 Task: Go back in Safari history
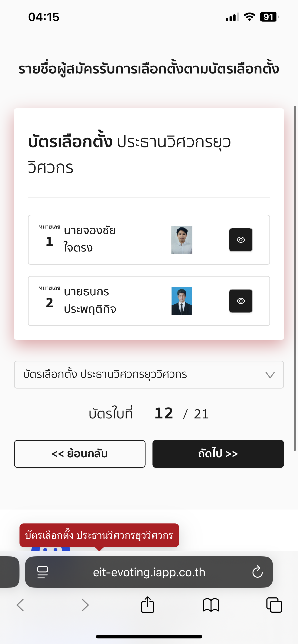[20, 605]
